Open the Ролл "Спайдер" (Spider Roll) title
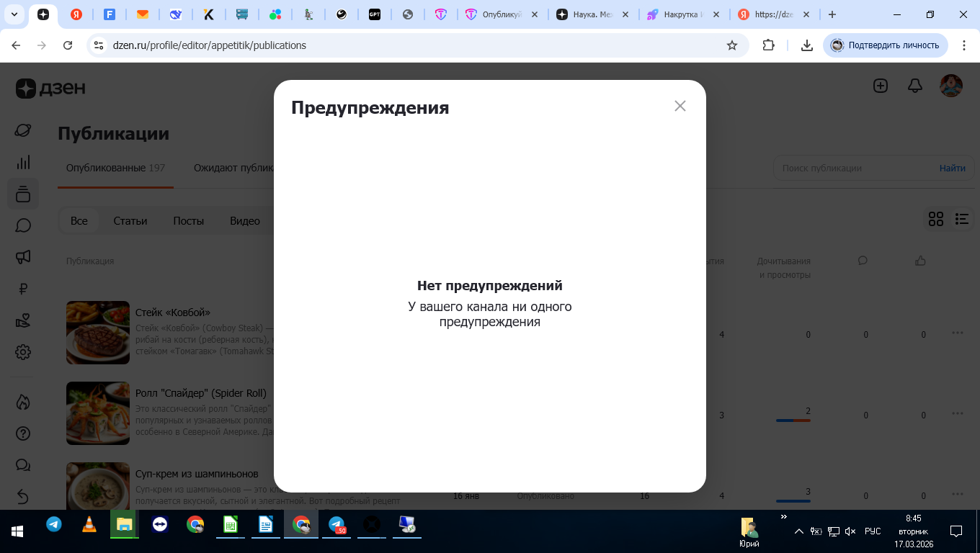 [x=201, y=393]
